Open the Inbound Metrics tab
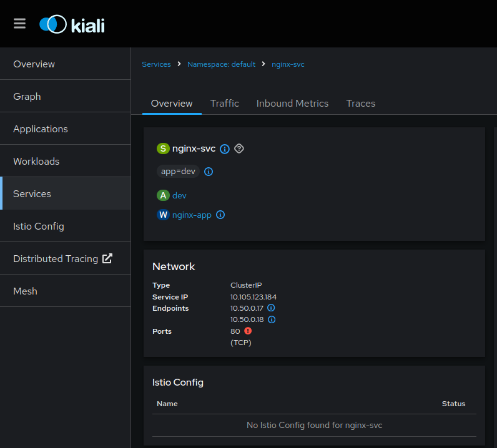 (x=292, y=104)
